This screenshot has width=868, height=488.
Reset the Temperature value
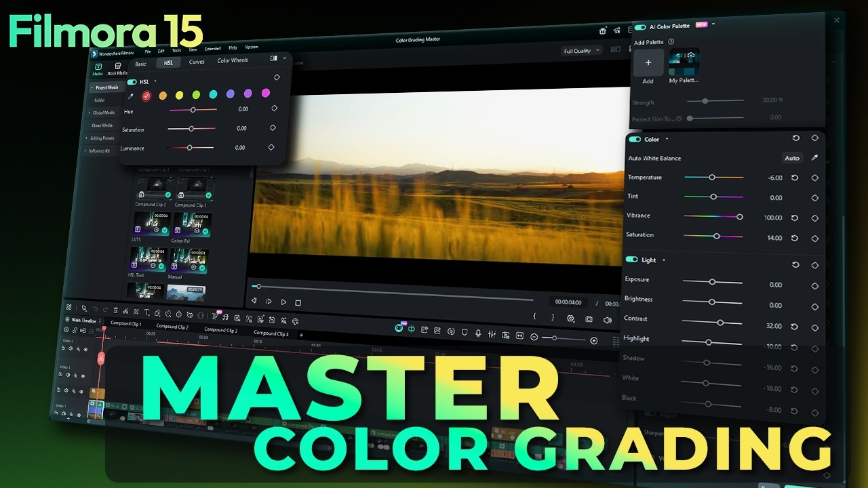click(794, 178)
